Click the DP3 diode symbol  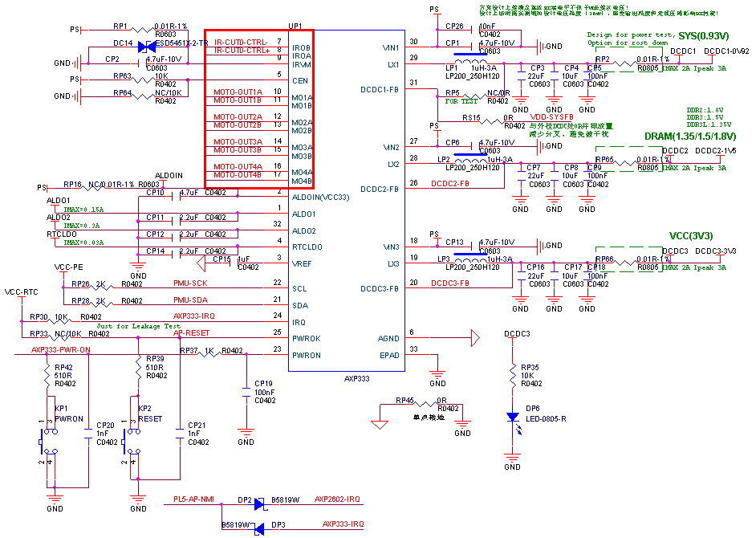[x=261, y=528]
